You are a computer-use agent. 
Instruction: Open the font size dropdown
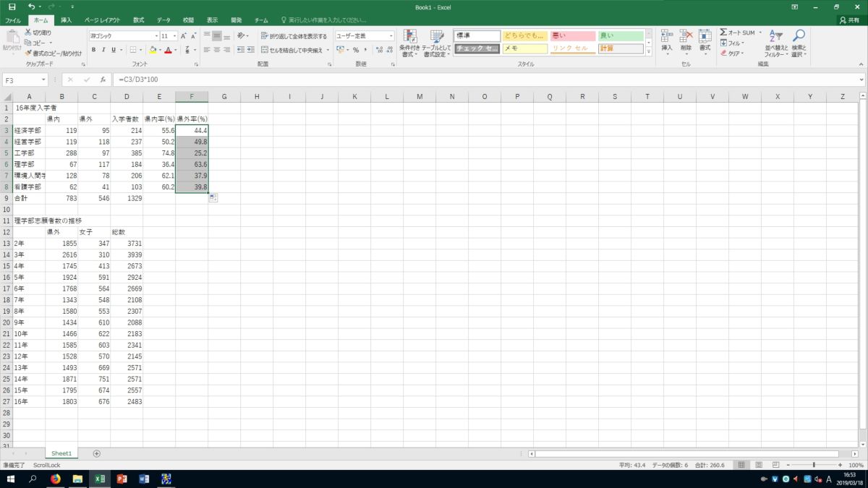click(175, 35)
